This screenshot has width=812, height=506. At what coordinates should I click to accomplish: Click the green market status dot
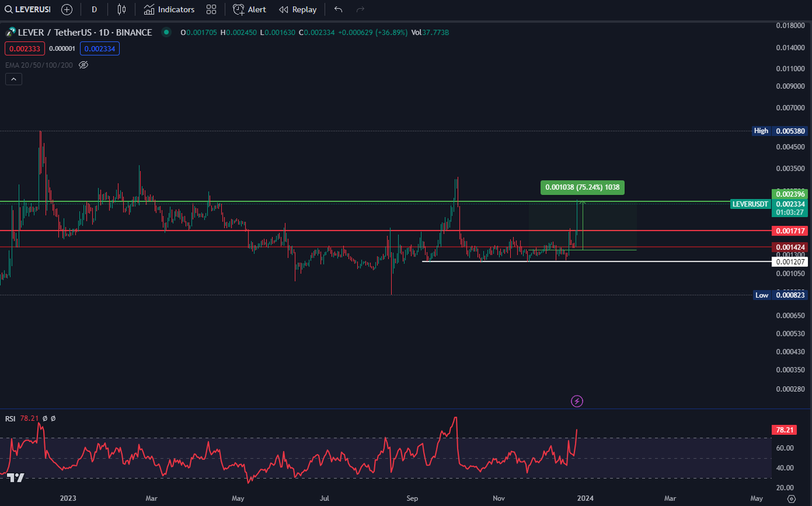(x=166, y=32)
